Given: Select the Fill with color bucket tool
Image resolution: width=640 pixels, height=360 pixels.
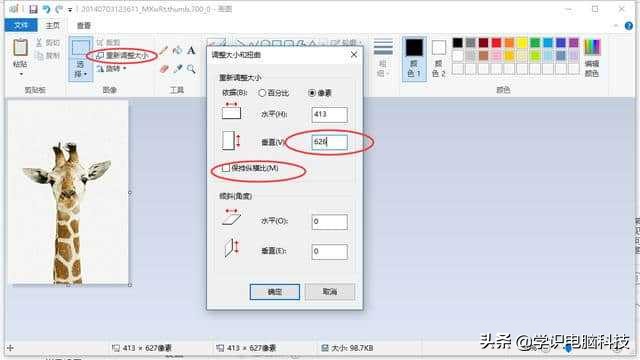Looking at the screenshot, I should coord(178,51).
